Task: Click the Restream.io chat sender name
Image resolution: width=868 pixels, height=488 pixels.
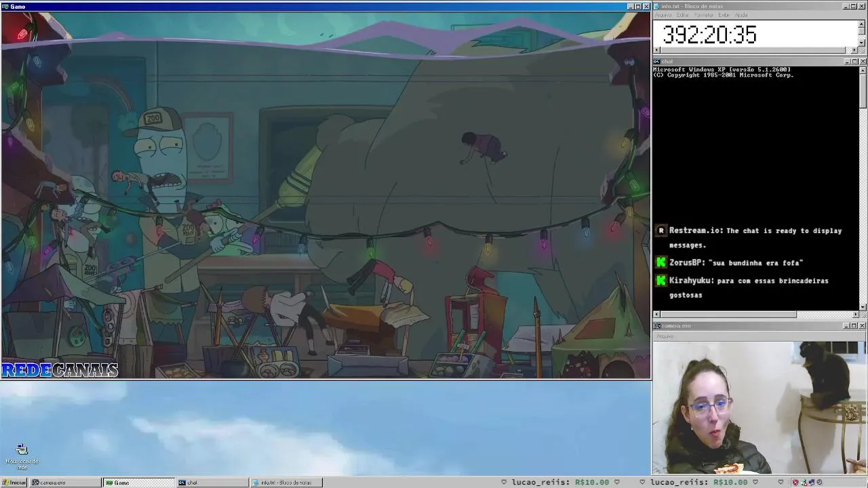Action: (x=696, y=231)
